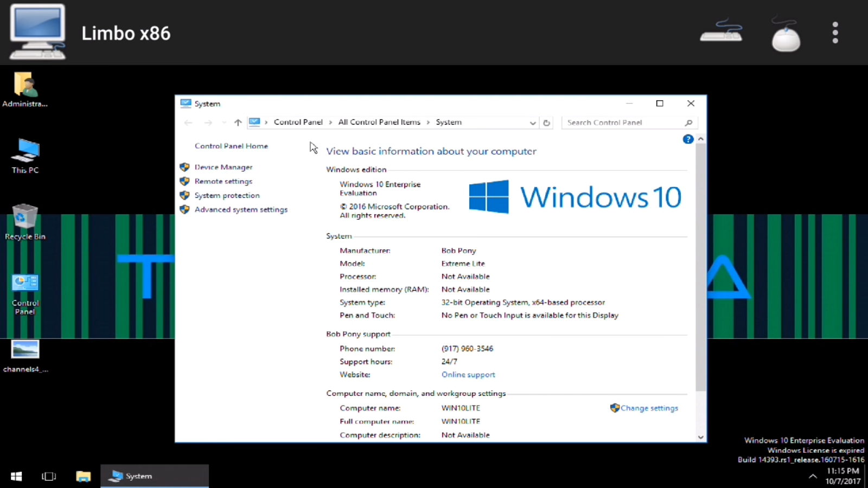Click Change settings for computer name

(x=649, y=408)
